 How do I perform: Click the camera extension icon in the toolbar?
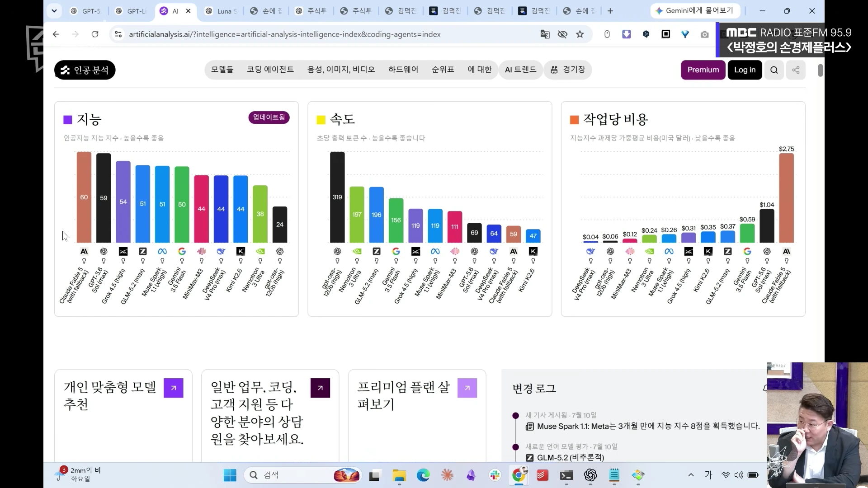point(704,34)
